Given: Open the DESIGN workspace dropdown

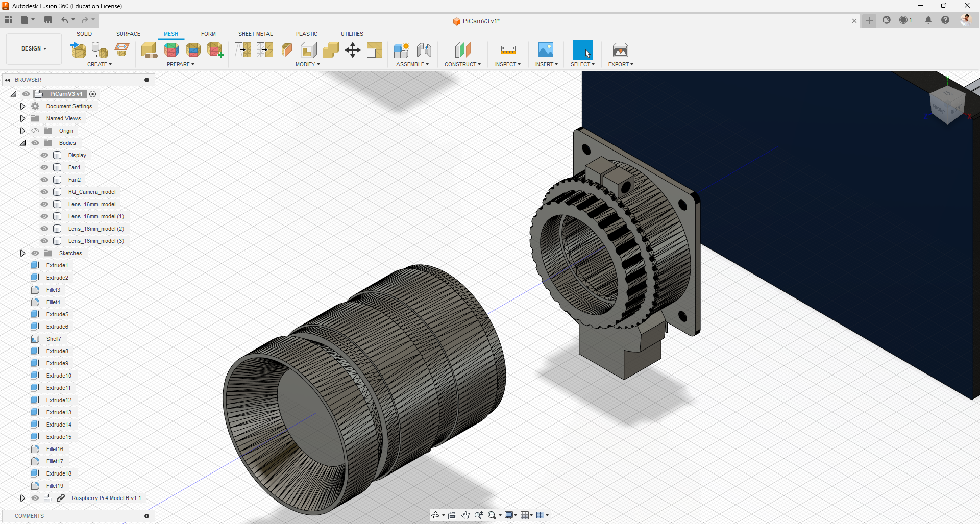Looking at the screenshot, I should point(34,49).
